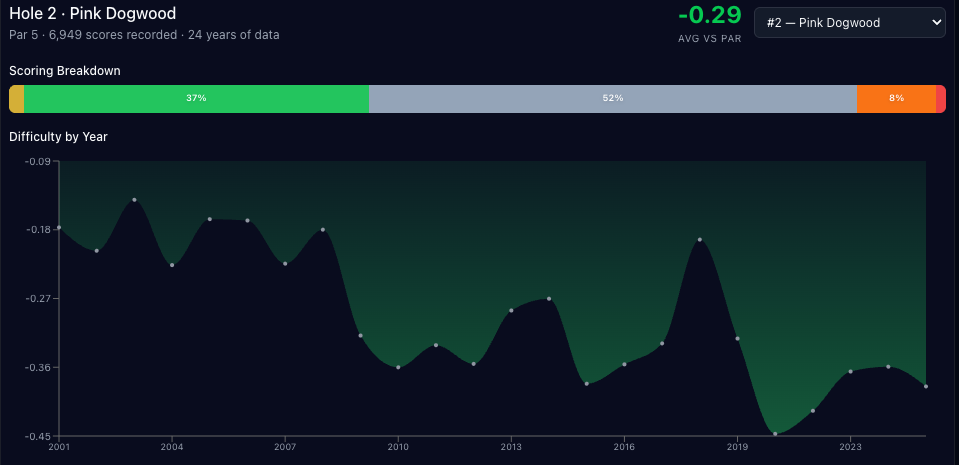Screen dimensions: 959x465
Task: Click the chevron arrow on the hole dropdown
Action: pos(936,22)
